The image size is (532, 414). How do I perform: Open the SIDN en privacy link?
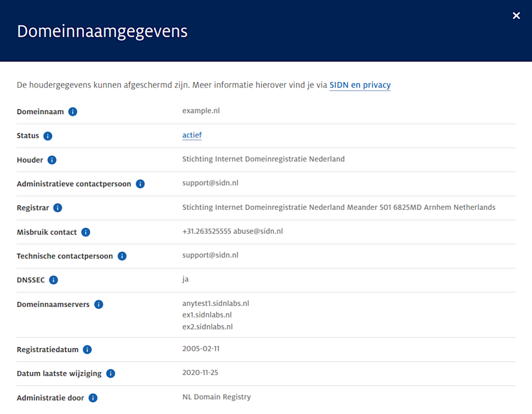tap(360, 85)
